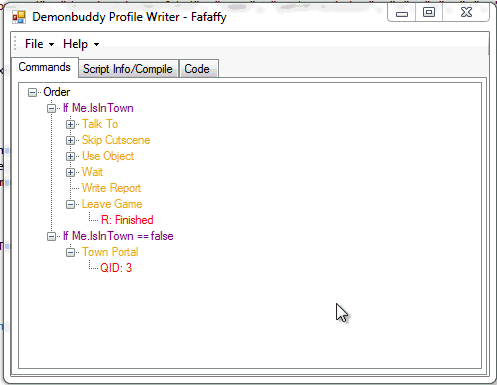Screen dimensions: 497x385
Task: Open the File menu
Action: [39, 44]
